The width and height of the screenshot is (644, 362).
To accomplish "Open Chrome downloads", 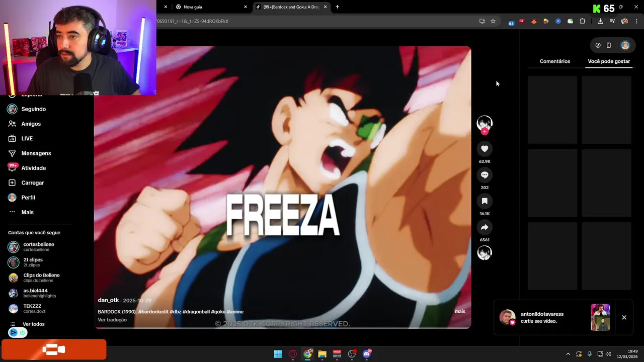I will click(x=600, y=21).
